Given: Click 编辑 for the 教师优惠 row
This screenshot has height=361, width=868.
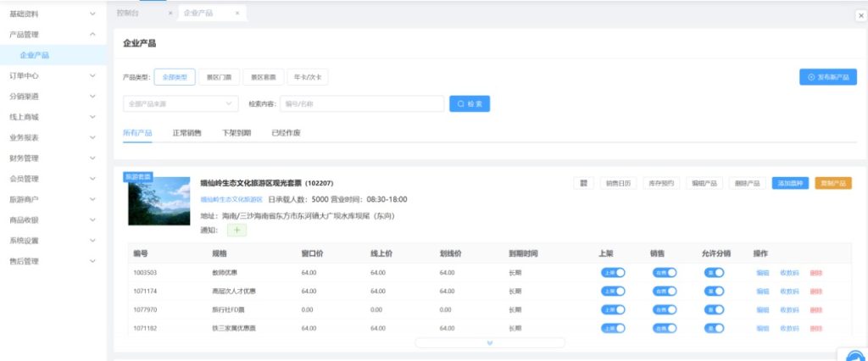Looking at the screenshot, I should pyautogui.click(x=763, y=273).
